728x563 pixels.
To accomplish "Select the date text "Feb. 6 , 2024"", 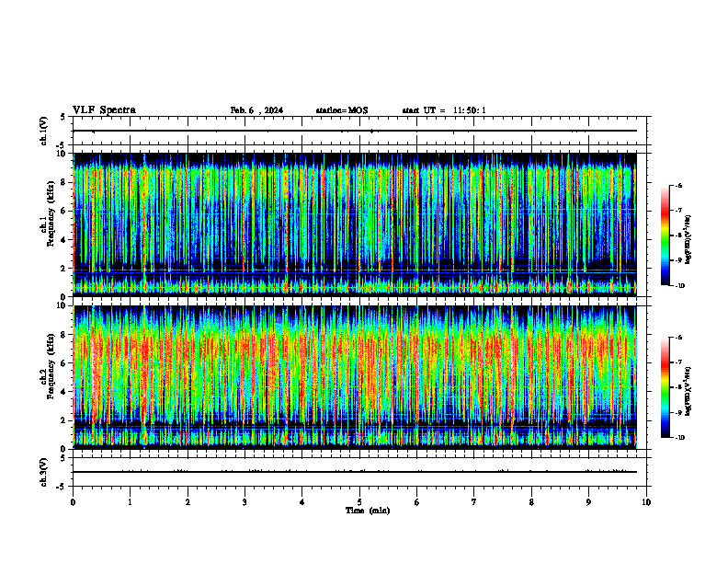I will pos(256,110).
